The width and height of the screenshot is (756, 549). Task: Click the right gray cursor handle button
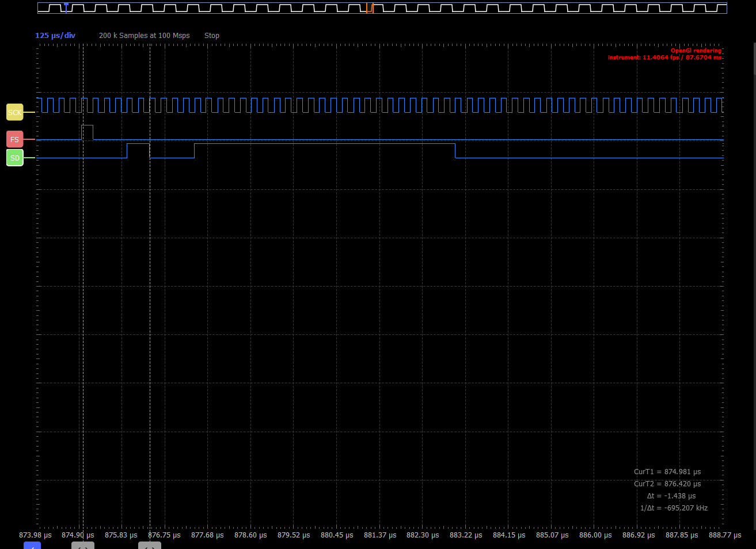149,545
